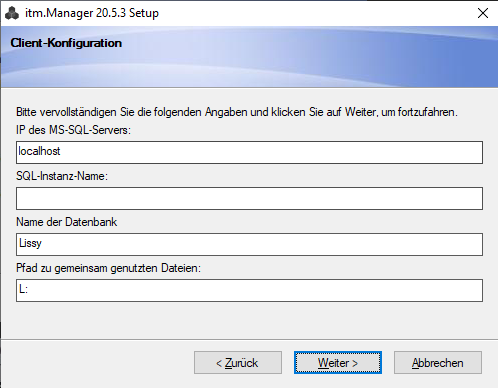The image size is (498, 388).
Task: Click the Name der Datenbank field with Lissy
Action: point(249,244)
